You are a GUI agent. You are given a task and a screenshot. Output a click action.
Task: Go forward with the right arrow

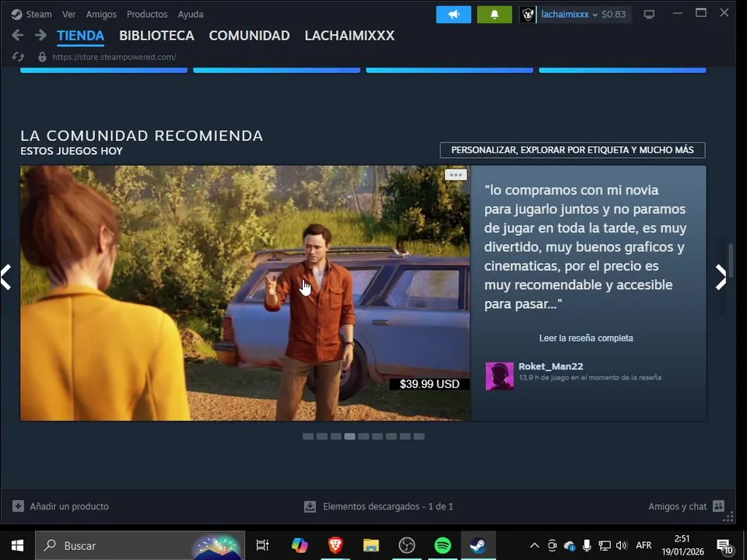pyautogui.click(x=41, y=35)
